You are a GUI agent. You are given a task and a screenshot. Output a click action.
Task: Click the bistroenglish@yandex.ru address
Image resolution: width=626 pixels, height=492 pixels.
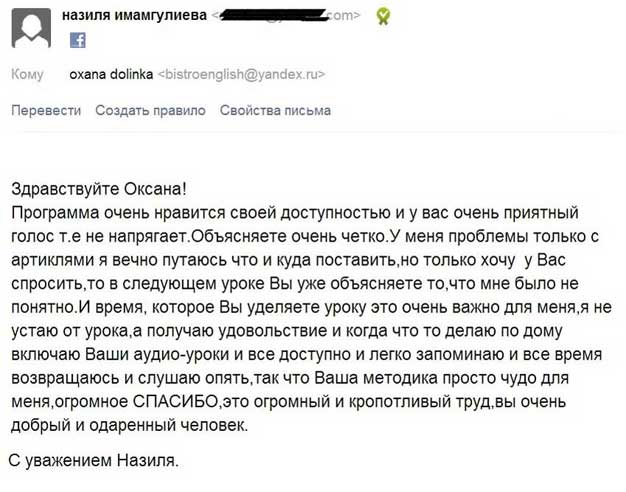[242, 74]
